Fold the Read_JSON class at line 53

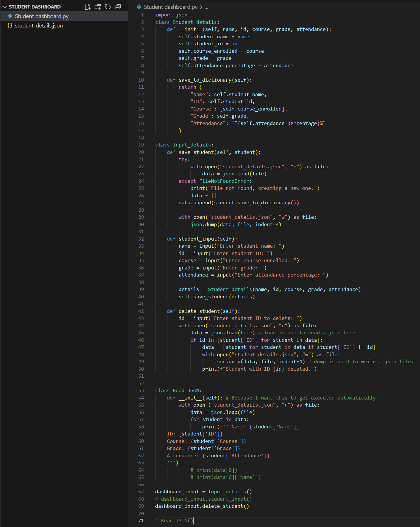point(150,390)
